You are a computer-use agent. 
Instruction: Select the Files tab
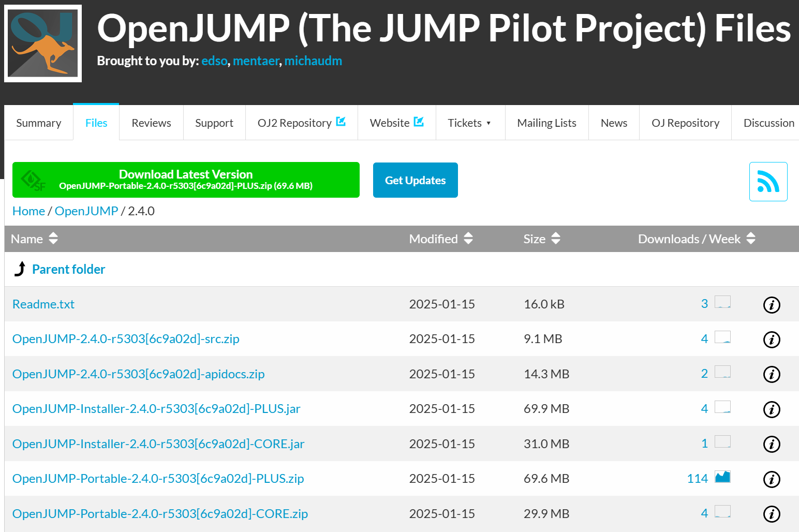(x=96, y=123)
